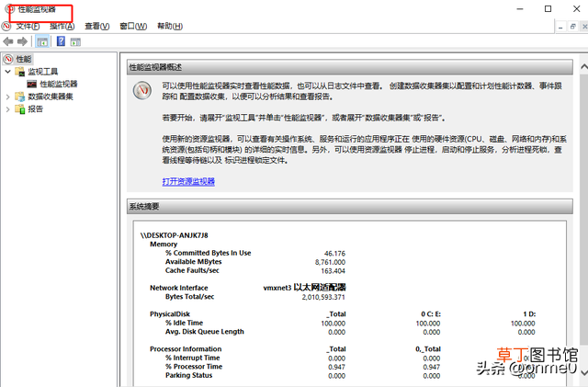Screen dimensions: 588x387
Task: Click the Parking Status counter
Action: click(x=189, y=375)
